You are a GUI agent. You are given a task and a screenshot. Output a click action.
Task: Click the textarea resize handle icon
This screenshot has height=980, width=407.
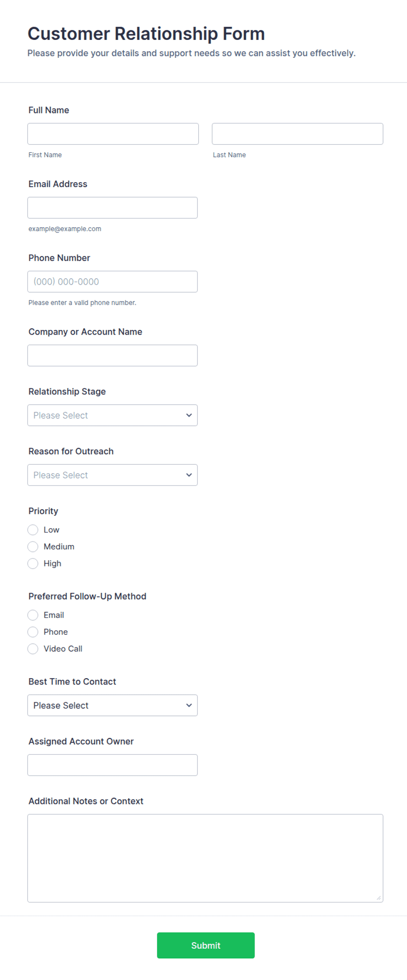pyautogui.click(x=379, y=898)
